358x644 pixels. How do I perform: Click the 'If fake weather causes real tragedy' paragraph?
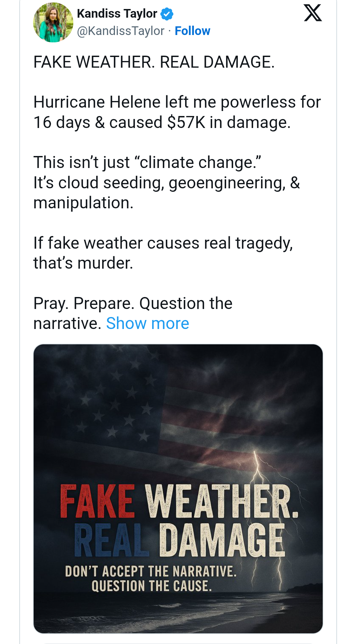pos(163,243)
